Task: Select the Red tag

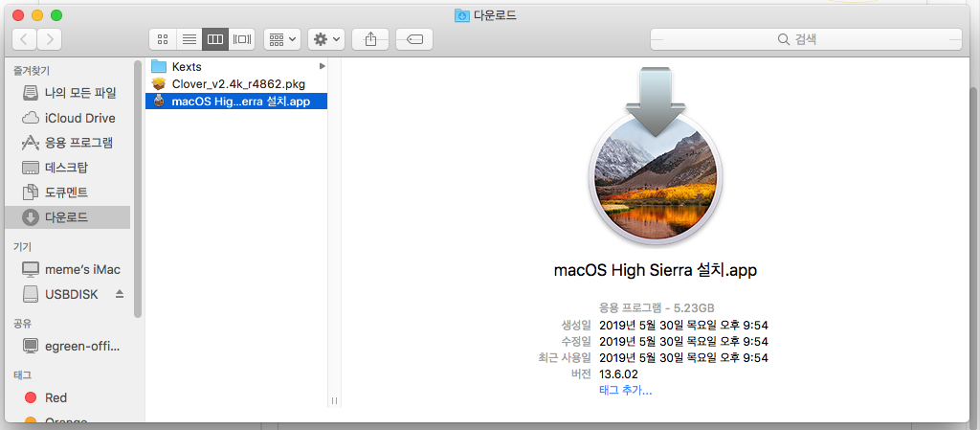Action: tap(69, 397)
